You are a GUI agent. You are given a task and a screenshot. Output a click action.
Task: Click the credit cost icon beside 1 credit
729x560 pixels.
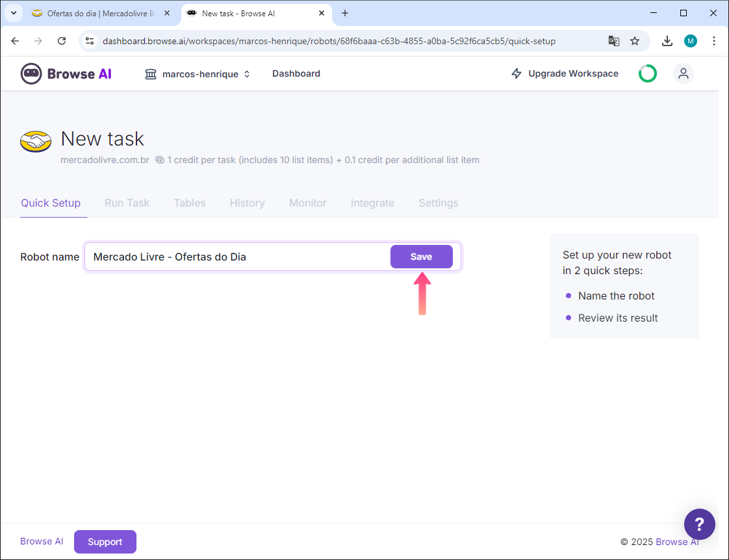[x=159, y=160]
